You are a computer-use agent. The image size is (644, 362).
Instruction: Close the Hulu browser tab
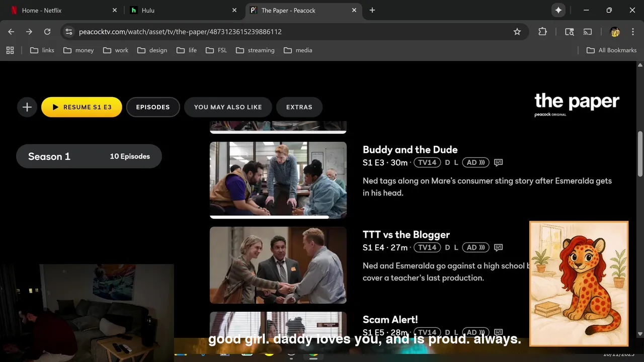[234, 10]
